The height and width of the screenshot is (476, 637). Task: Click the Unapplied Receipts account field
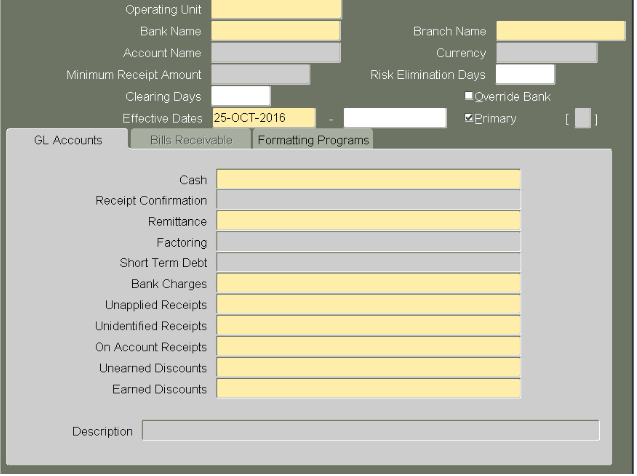tap(368, 305)
